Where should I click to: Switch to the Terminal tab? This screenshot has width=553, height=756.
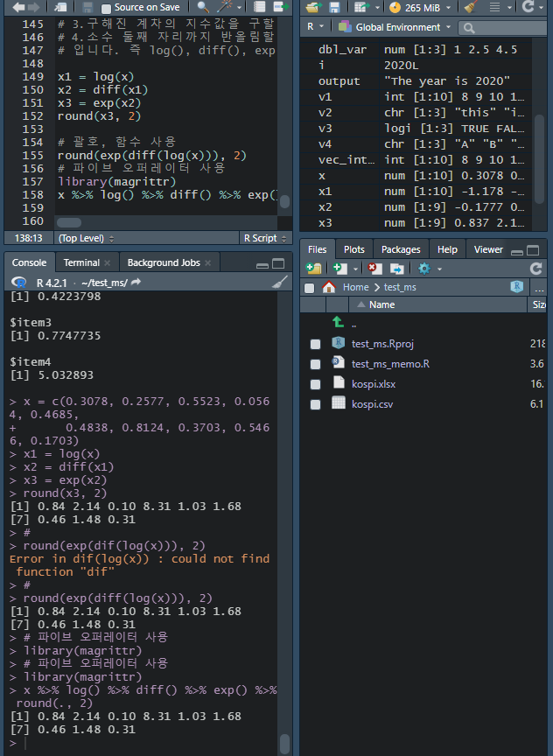(81, 262)
